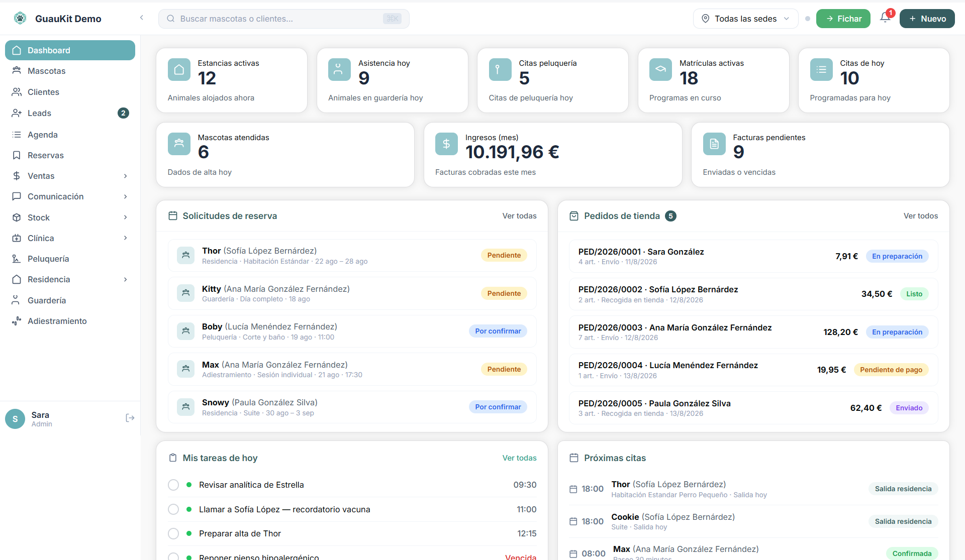Open Agenda in sidebar
Screen dimensions: 965x560
[x=70, y=135]
